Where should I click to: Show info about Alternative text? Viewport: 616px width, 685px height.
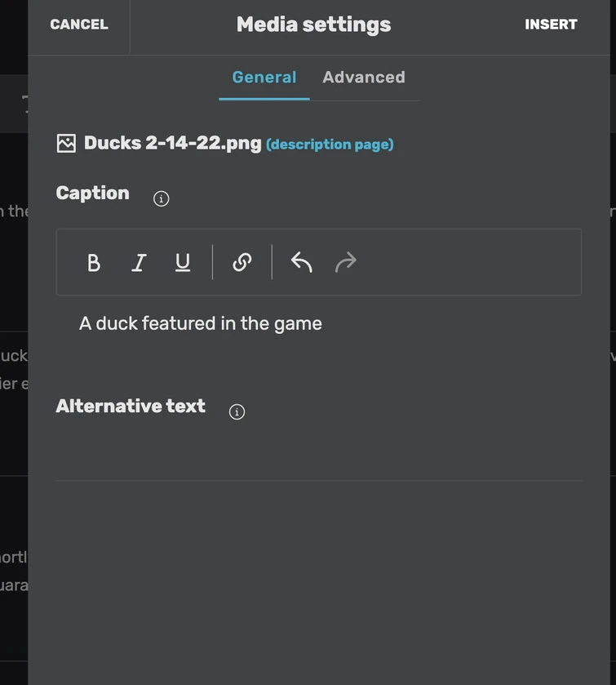[237, 411]
